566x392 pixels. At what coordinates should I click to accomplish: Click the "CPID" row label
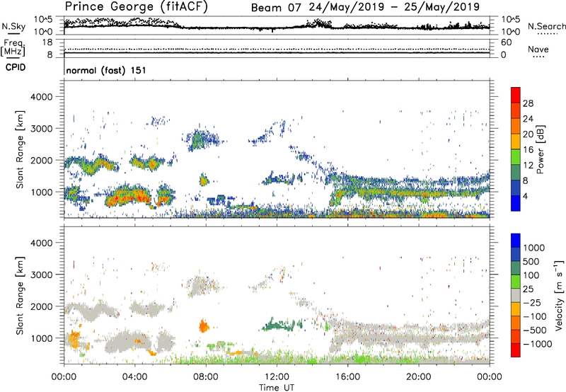coord(16,67)
